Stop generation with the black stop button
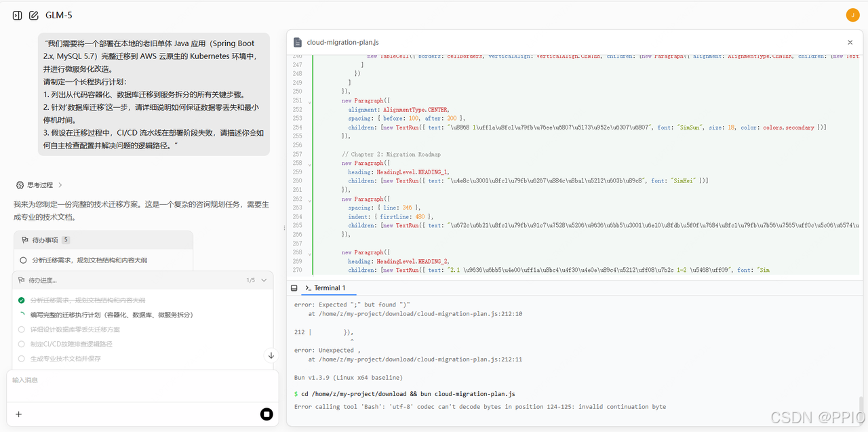The height and width of the screenshot is (432, 868). pos(267,414)
